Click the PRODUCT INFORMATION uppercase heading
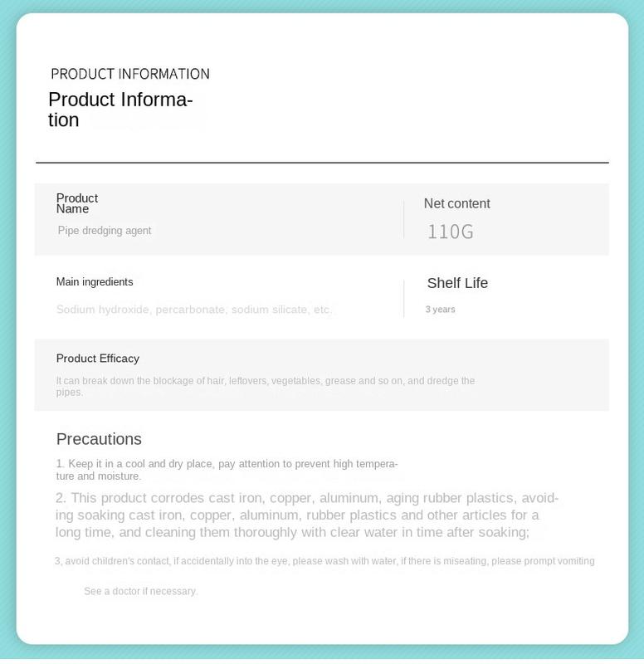Image resolution: width=644 pixels, height=664 pixels. click(130, 74)
